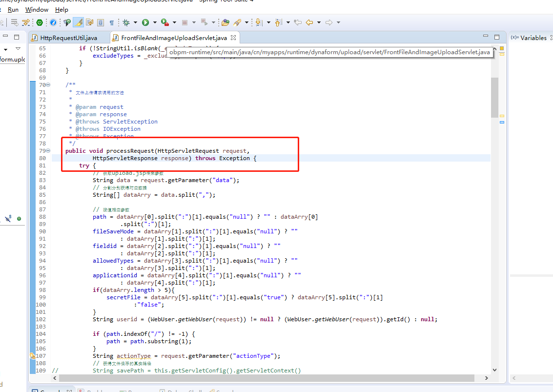Click the Previous Annotation up-arrow icon
Viewport: 553px width, 392px height.
click(278, 22)
